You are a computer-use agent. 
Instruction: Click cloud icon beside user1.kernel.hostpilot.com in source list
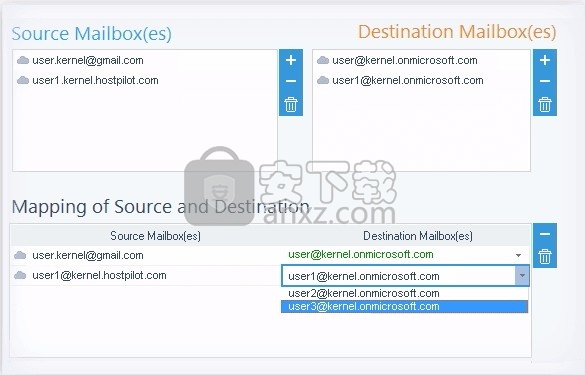coord(23,80)
